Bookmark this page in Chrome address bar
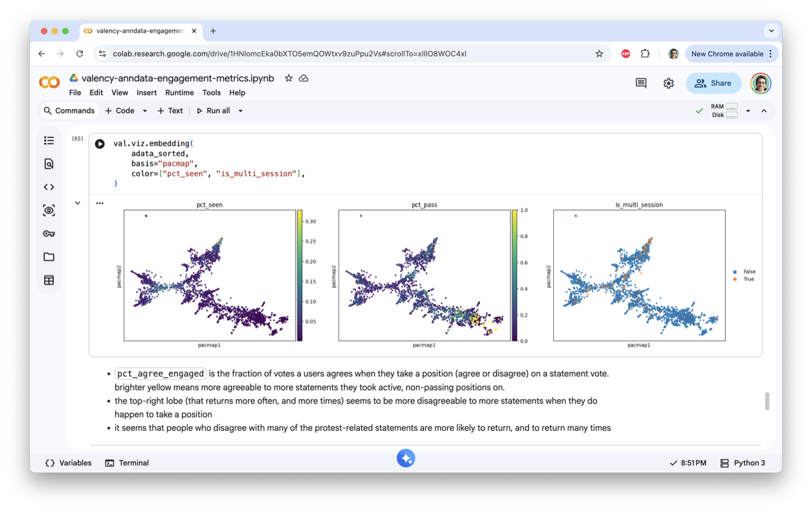The height and width of the screenshot is (512, 812). tap(599, 54)
